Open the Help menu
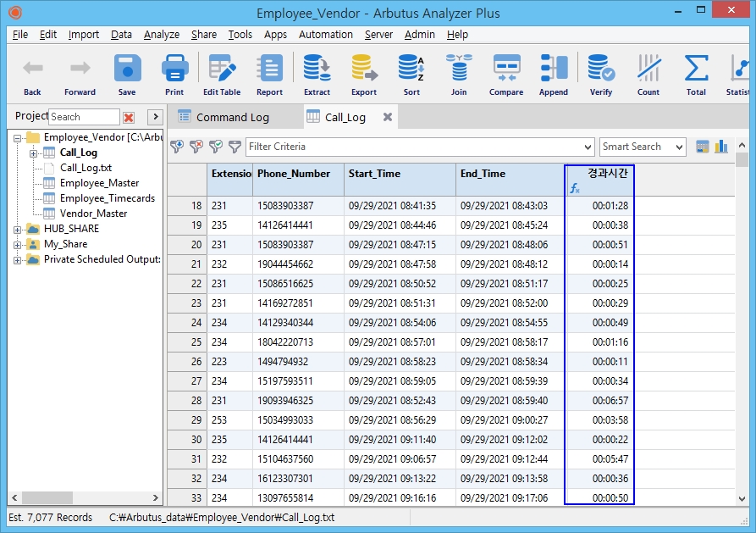This screenshot has width=756, height=533. (x=457, y=35)
